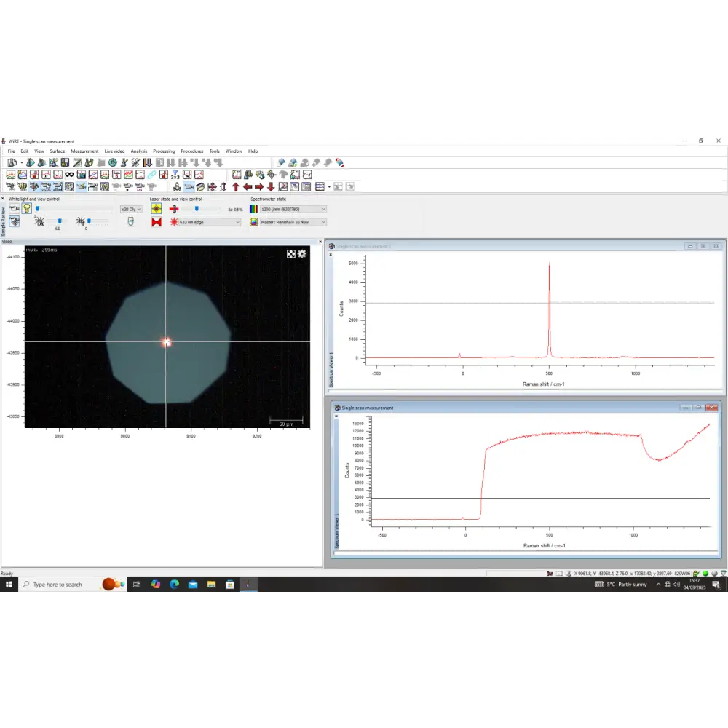Open the x20 Oly objective dropdown
728x728 pixels.
131,208
